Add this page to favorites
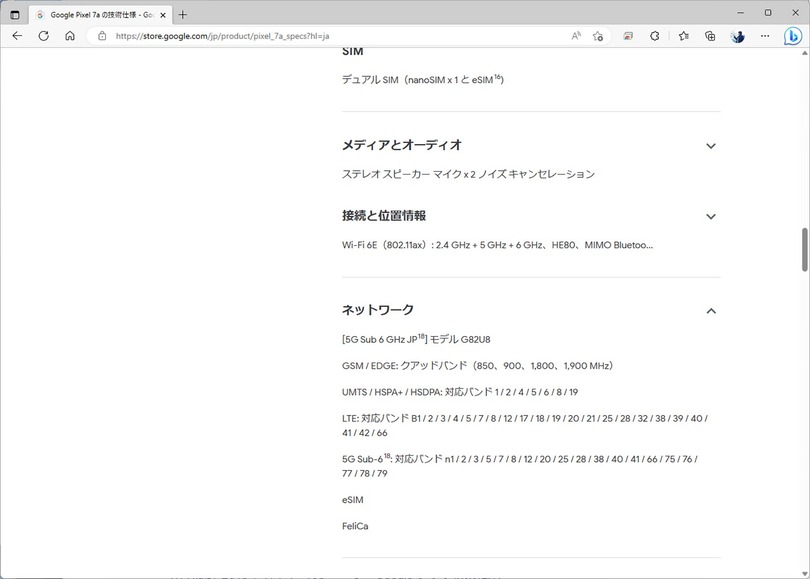 (x=598, y=36)
